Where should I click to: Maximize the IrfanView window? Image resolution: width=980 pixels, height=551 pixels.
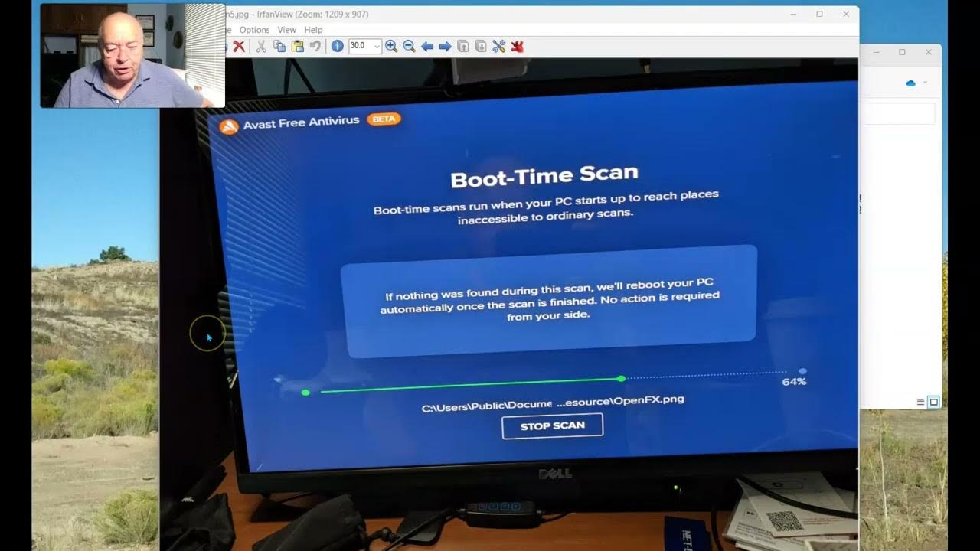point(819,14)
